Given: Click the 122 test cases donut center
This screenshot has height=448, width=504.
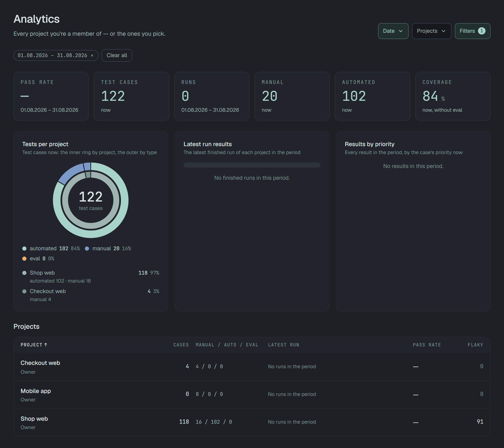Looking at the screenshot, I should click(x=91, y=200).
